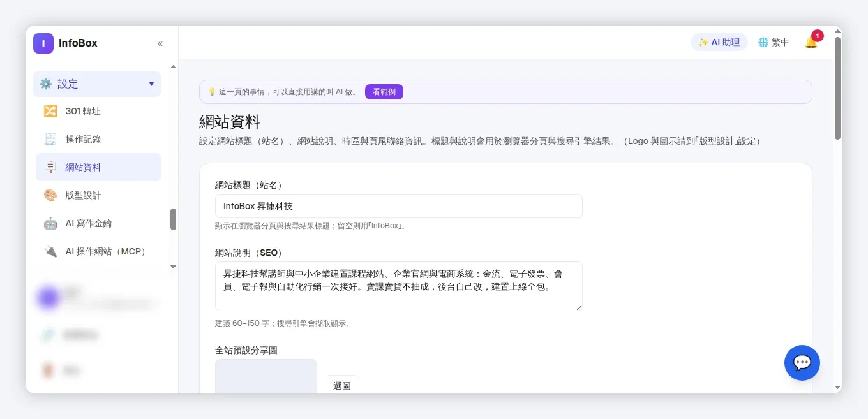Image resolution: width=868 pixels, height=419 pixels.
Task: Click 選圖 to choose share image
Action: pos(342,385)
